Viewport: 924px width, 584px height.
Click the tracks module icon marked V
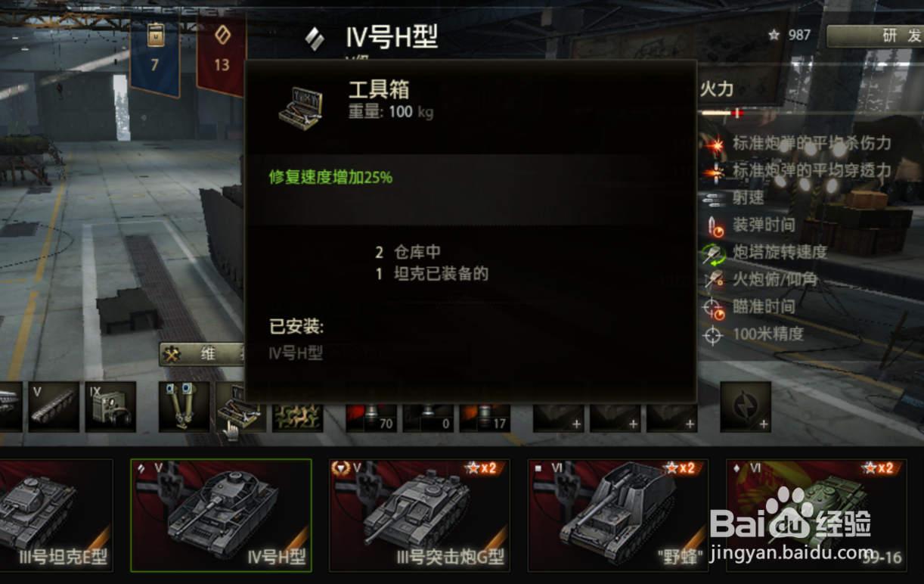[54, 407]
